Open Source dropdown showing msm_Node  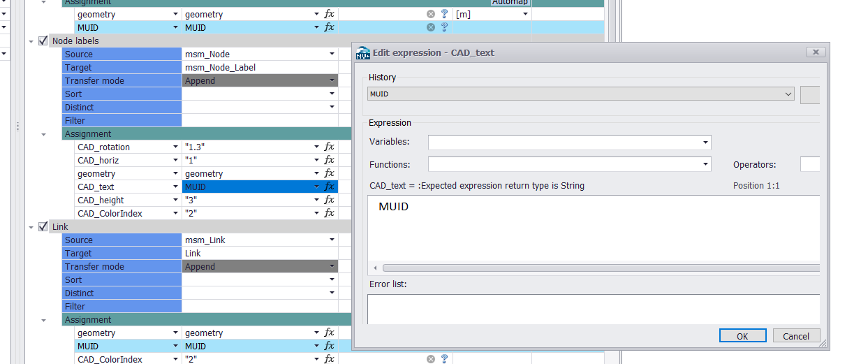click(332, 54)
